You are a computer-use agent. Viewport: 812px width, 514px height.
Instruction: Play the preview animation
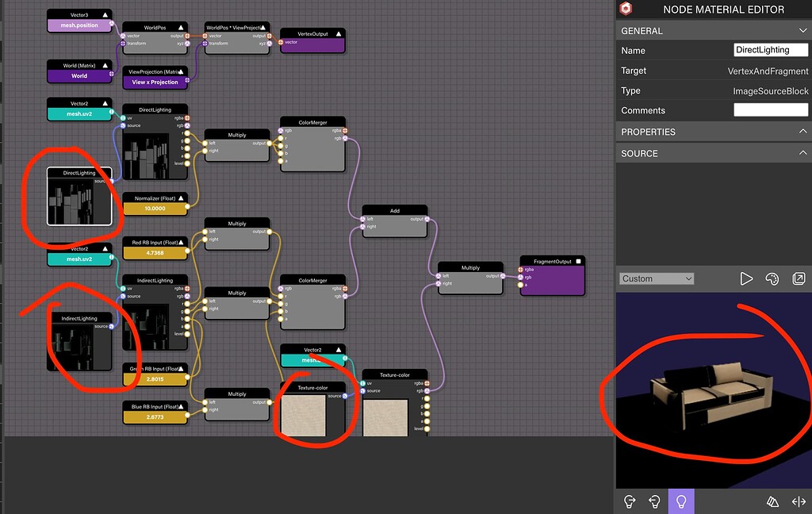pyautogui.click(x=745, y=278)
